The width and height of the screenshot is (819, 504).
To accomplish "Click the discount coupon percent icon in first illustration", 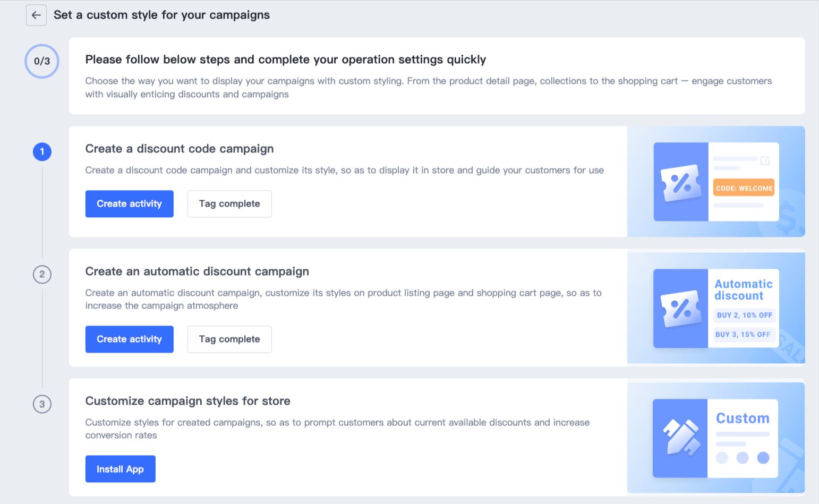I will [681, 183].
